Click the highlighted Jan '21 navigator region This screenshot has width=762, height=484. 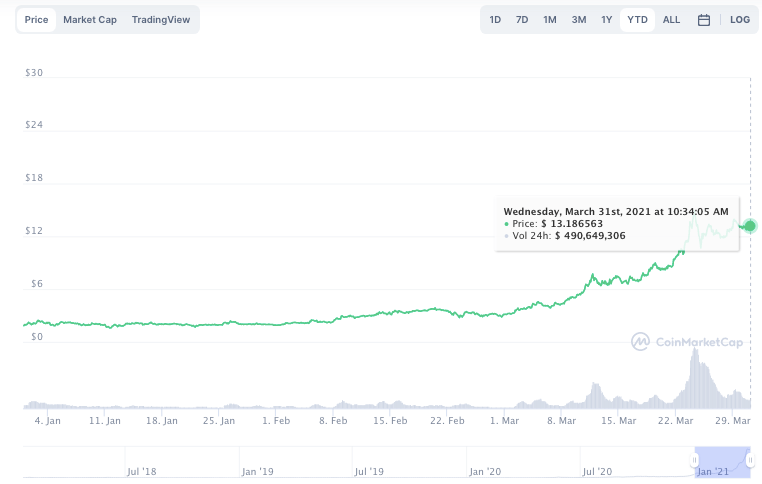(722, 462)
